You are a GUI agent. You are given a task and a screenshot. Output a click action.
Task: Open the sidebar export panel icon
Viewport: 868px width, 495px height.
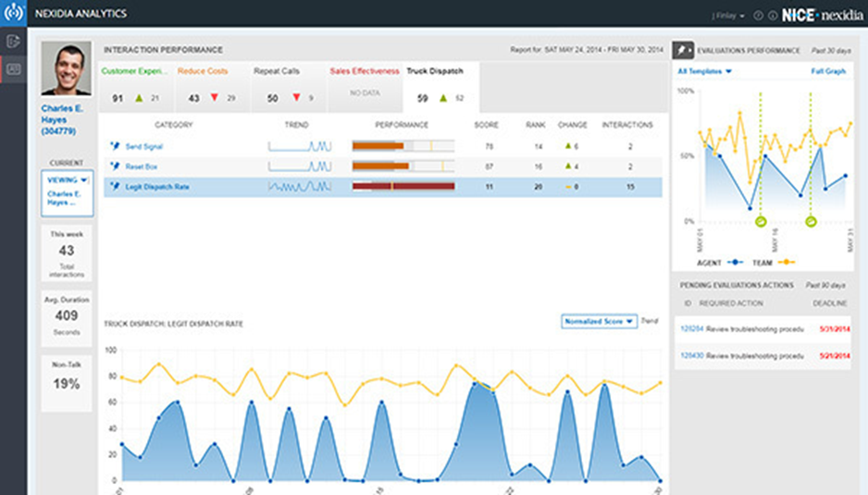click(x=13, y=42)
